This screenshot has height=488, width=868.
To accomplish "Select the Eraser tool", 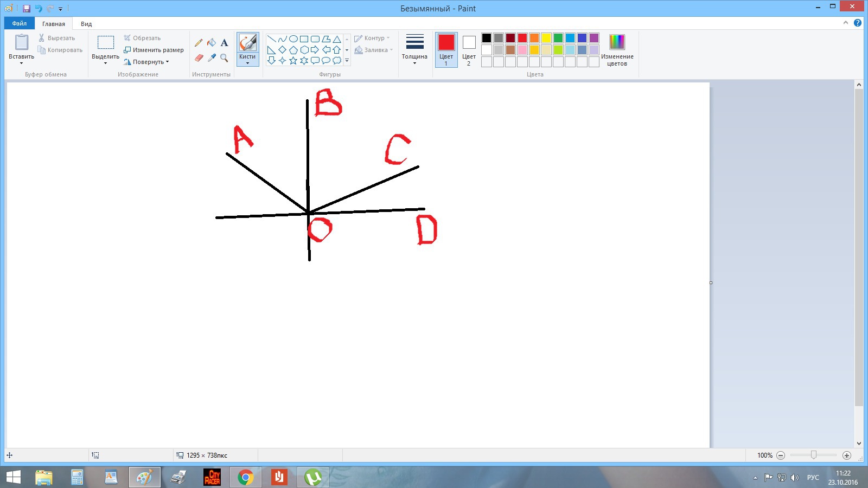I will point(199,57).
